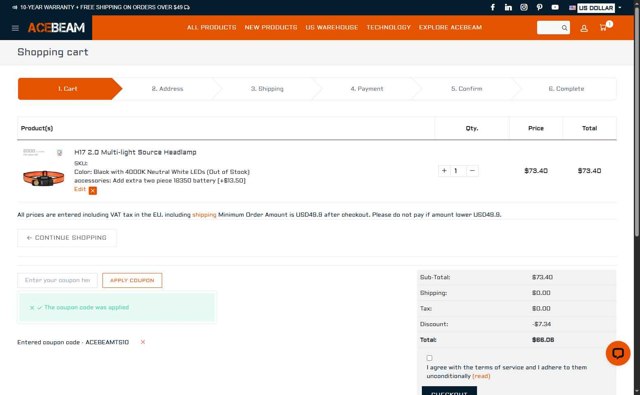Screen dimensions: 640x395
Task: Click the search magnifier icon
Action: 564,28
